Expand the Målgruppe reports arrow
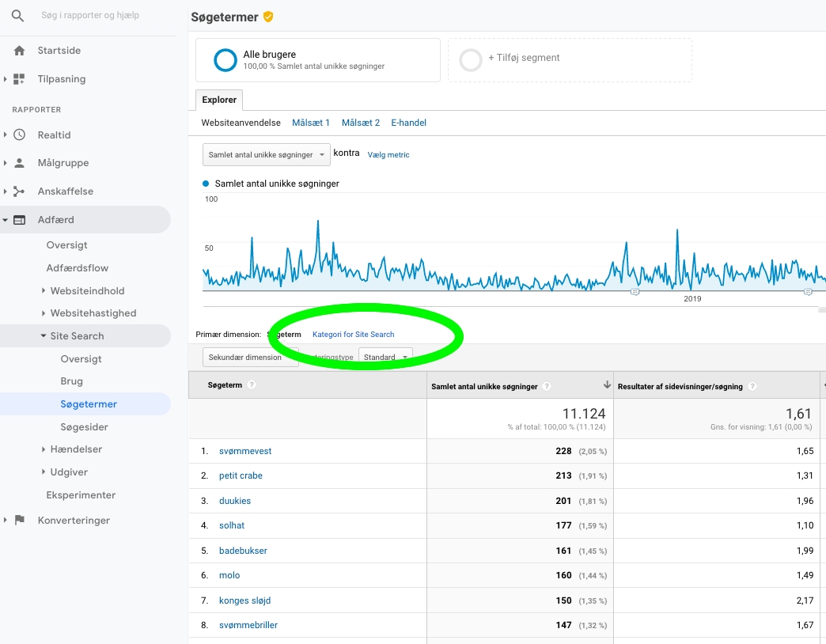This screenshot has height=644, width=826. pos(5,163)
